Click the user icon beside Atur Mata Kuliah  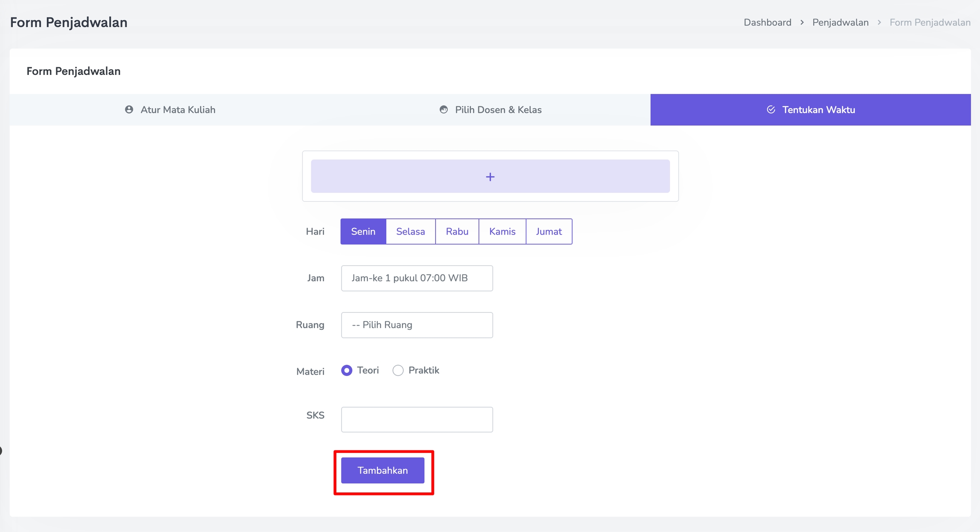(x=129, y=110)
